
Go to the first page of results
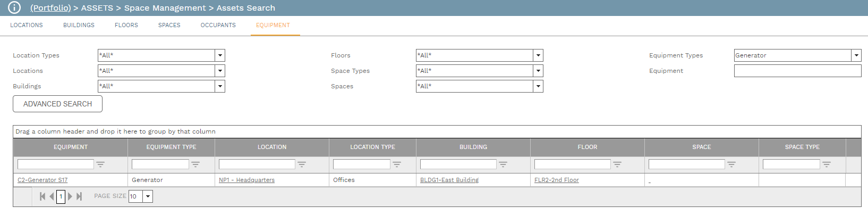tap(42, 196)
